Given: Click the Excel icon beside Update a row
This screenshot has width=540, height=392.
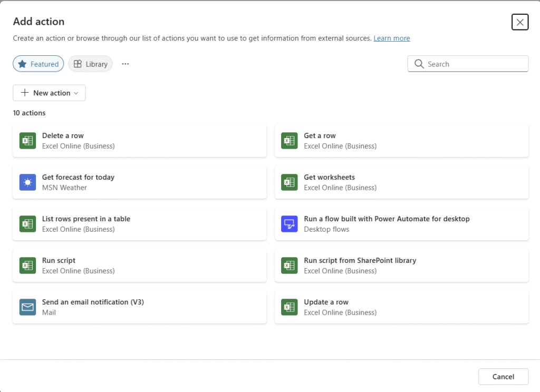Looking at the screenshot, I should coord(290,307).
